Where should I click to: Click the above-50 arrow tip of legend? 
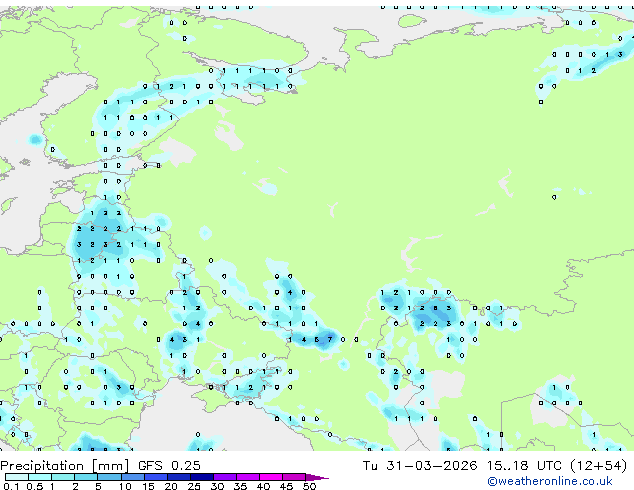(317, 477)
